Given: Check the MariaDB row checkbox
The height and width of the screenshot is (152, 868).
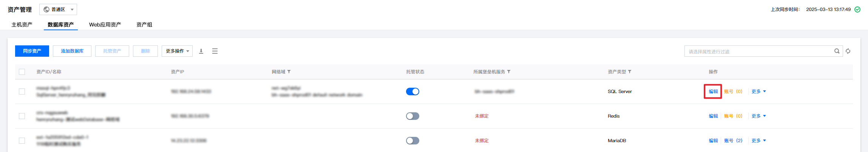Looking at the screenshot, I should point(22,141).
